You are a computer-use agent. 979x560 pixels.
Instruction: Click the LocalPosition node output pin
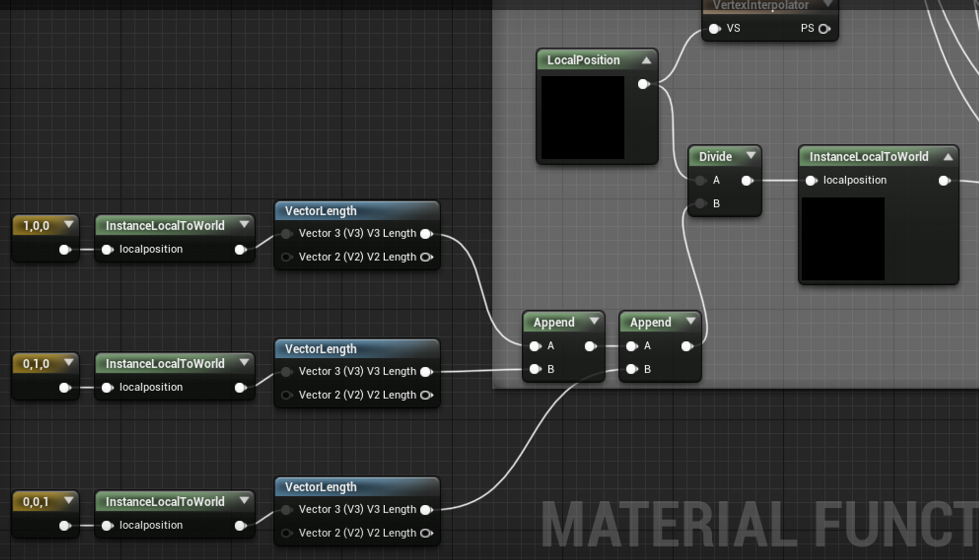tap(644, 84)
